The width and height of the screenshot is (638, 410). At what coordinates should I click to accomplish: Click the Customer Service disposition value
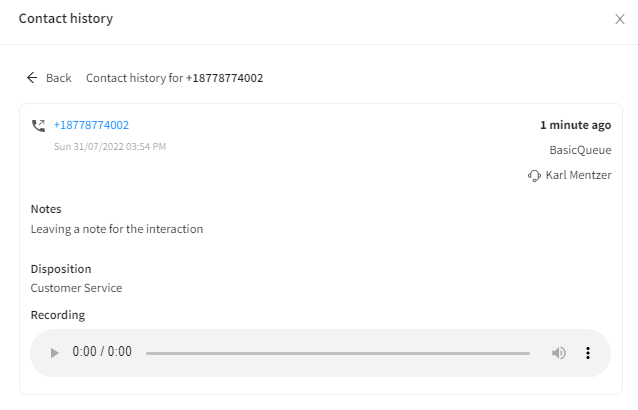coord(76,288)
